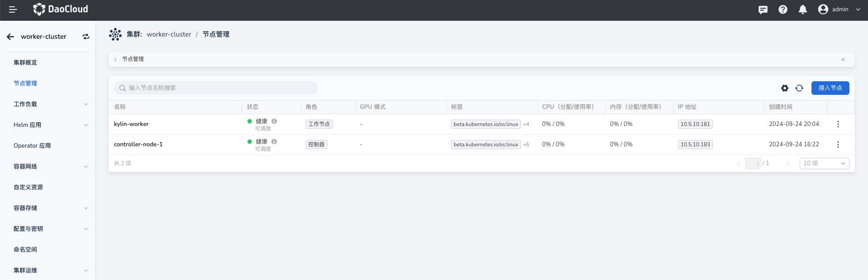This screenshot has width=868, height=280.
Task: Go back using the left arrow
Action: (x=10, y=37)
